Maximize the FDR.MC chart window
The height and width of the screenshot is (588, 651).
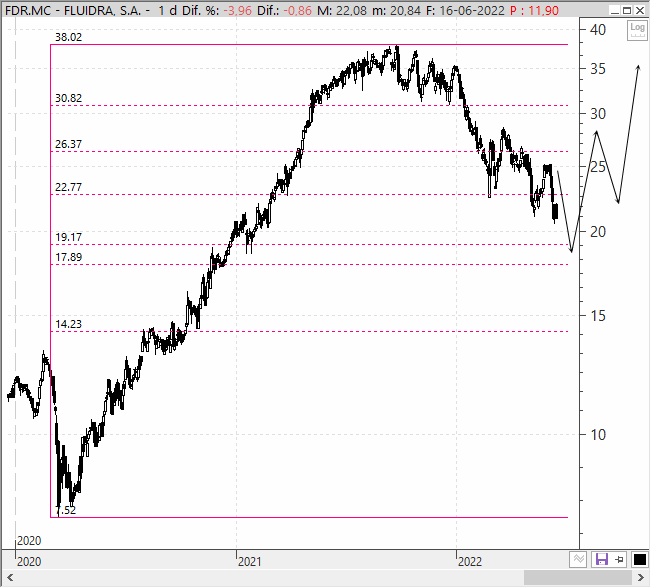(627, 10)
